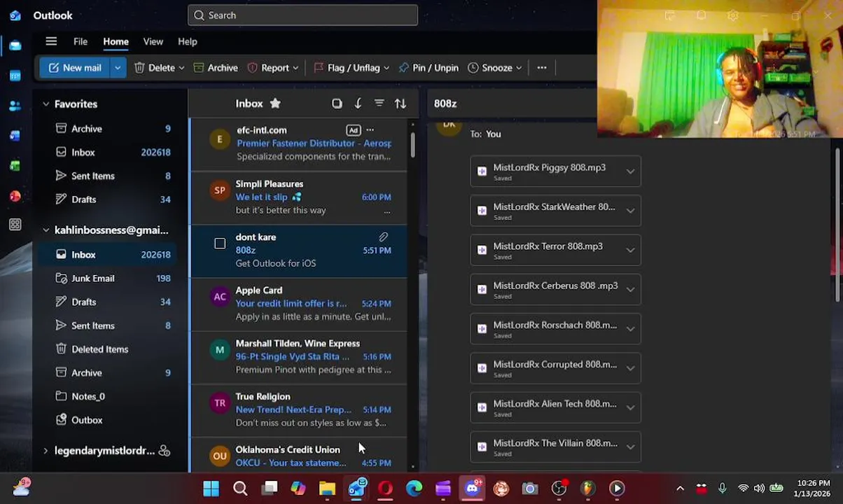The image size is (843, 504).
Task: Click the Search input field
Action: point(302,15)
